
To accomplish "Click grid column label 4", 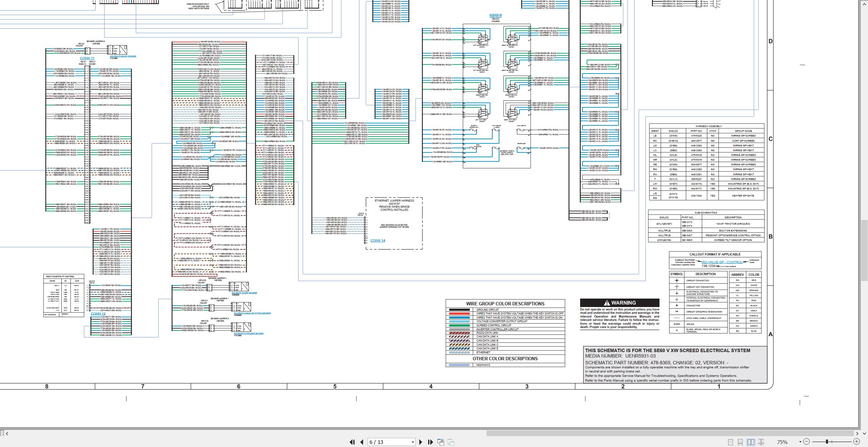I will tap(431, 386).
